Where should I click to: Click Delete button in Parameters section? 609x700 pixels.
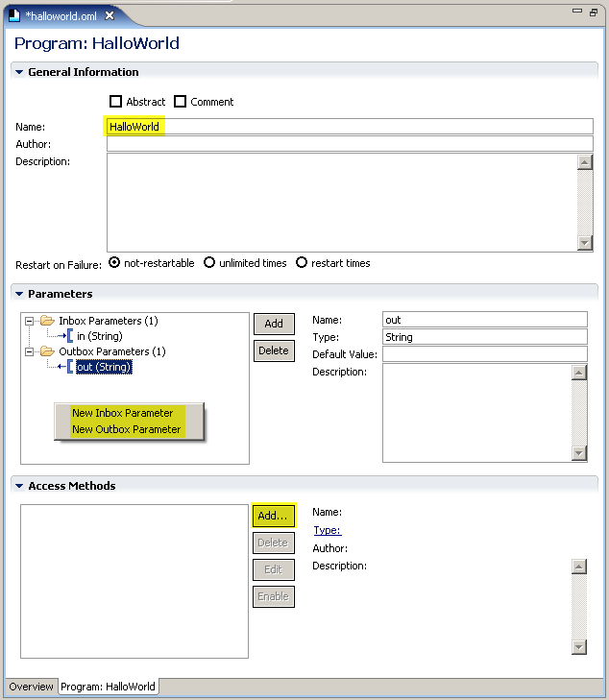click(x=274, y=350)
